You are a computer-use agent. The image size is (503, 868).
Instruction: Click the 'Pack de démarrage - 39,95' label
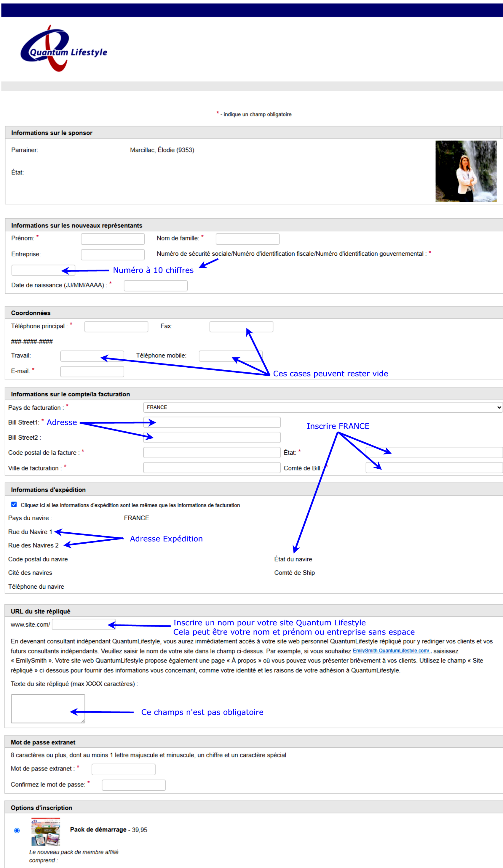108,829
